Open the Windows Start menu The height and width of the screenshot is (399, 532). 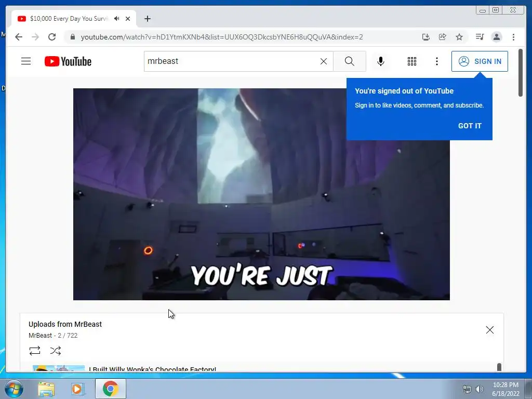[x=14, y=389]
